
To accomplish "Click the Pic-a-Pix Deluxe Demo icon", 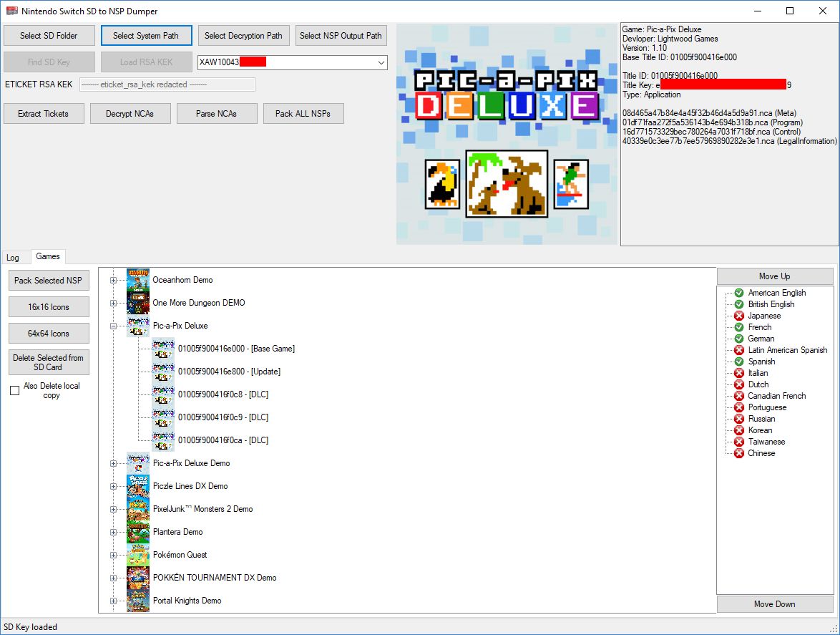I will tap(137, 463).
